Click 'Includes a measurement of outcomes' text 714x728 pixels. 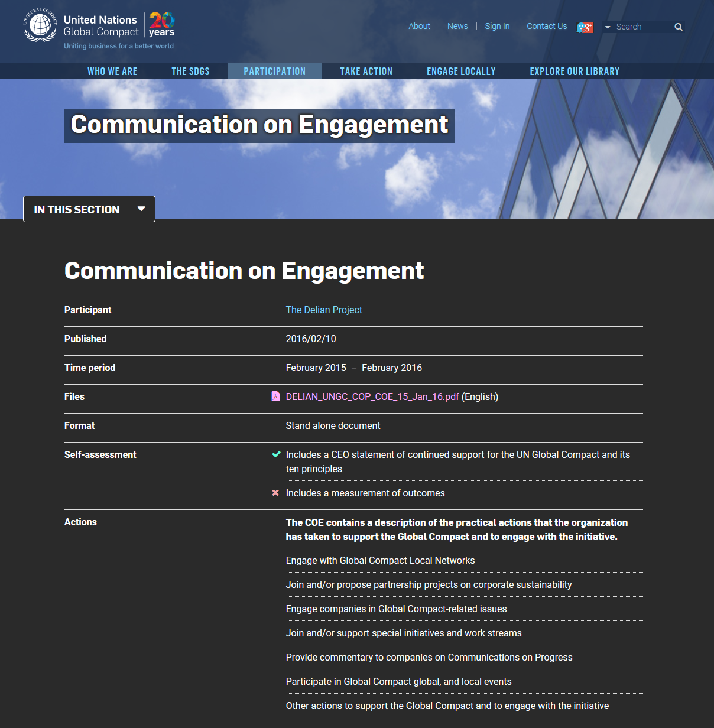(x=365, y=493)
